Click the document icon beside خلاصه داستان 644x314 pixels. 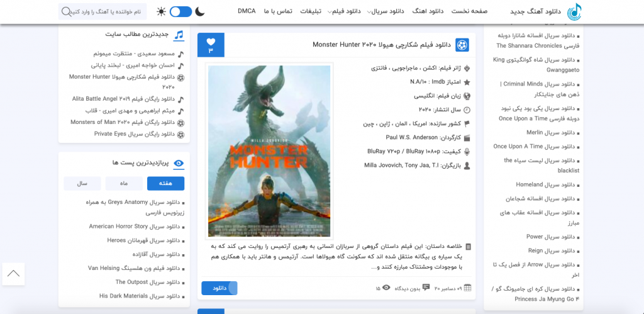click(468, 247)
